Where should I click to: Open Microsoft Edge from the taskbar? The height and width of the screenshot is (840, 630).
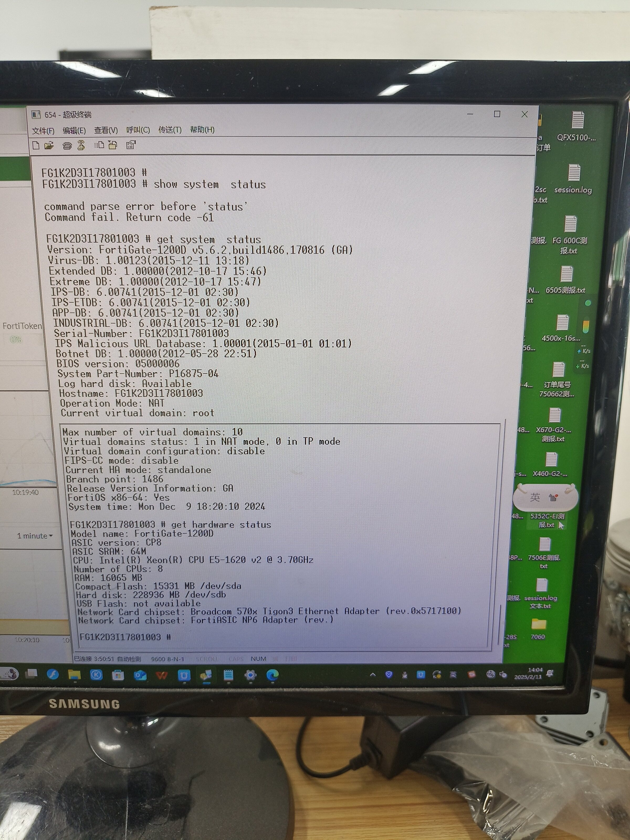point(272,675)
